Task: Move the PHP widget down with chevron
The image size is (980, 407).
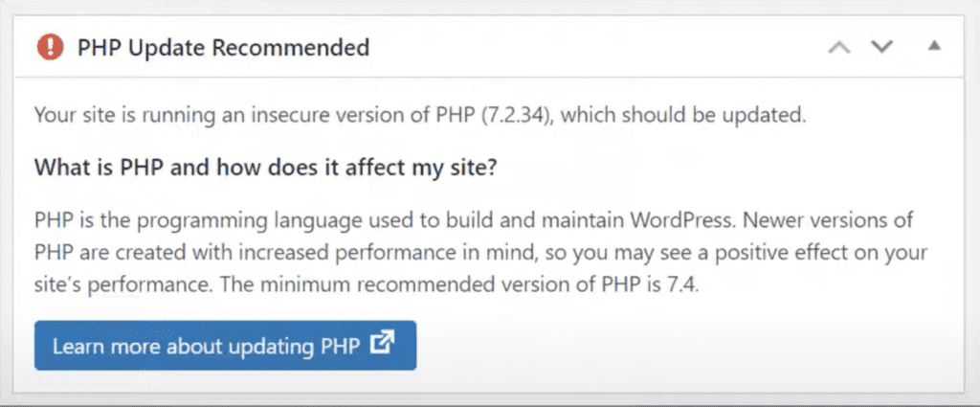Action: pos(881,47)
